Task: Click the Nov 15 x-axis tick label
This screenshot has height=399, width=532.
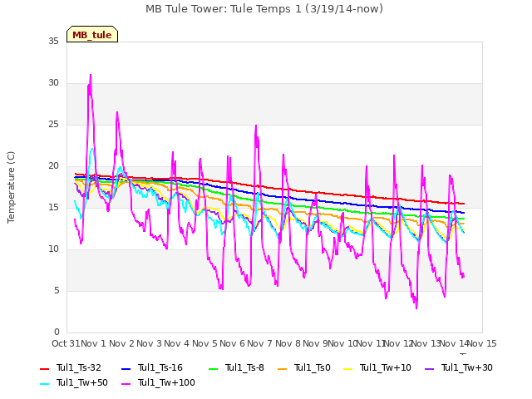Action: pos(482,343)
